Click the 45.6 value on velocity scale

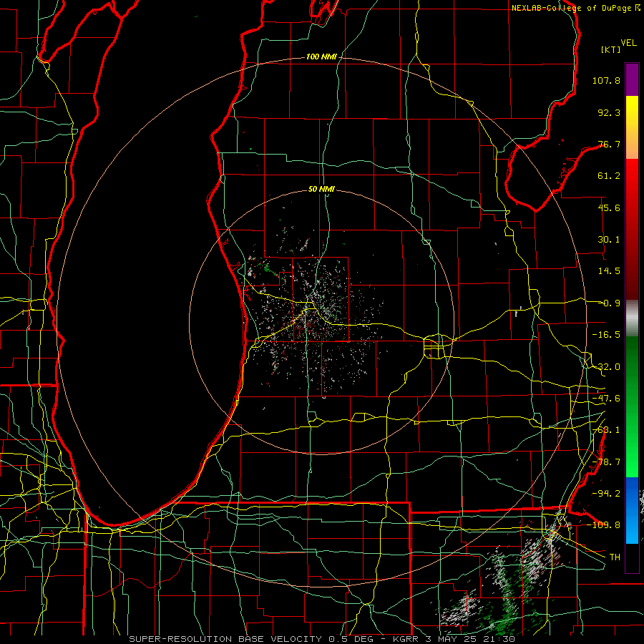(609, 208)
